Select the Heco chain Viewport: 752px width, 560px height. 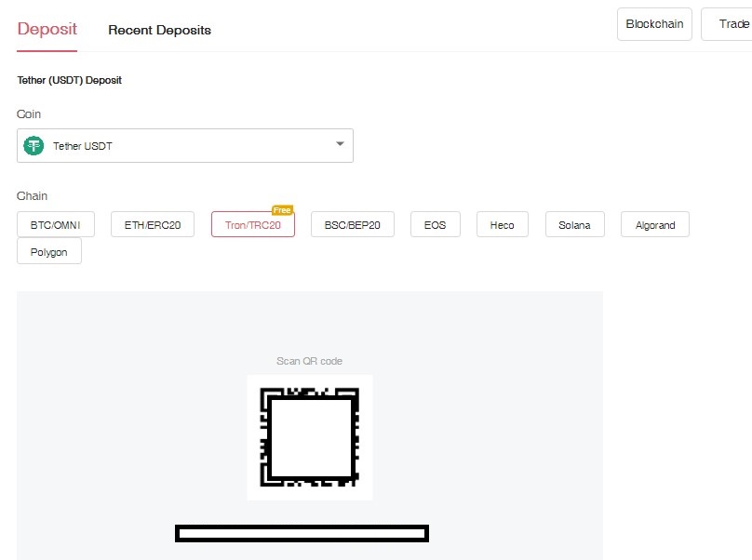click(503, 224)
